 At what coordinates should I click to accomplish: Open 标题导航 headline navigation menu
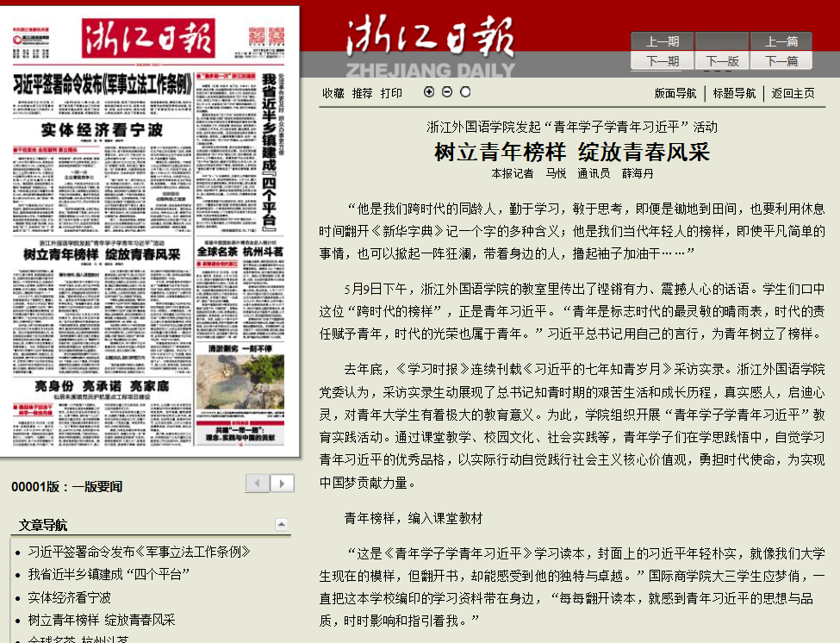[x=734, y=93]
